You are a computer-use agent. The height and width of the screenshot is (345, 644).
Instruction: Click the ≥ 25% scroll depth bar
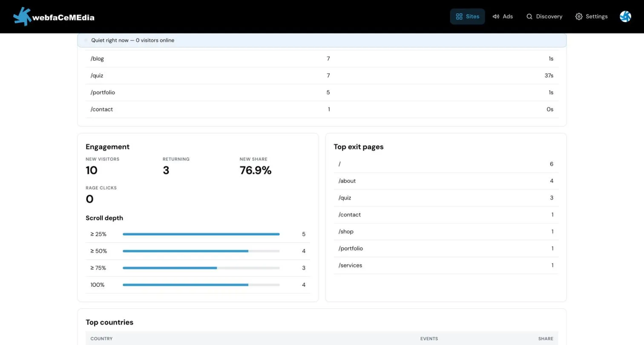[201, 234]
